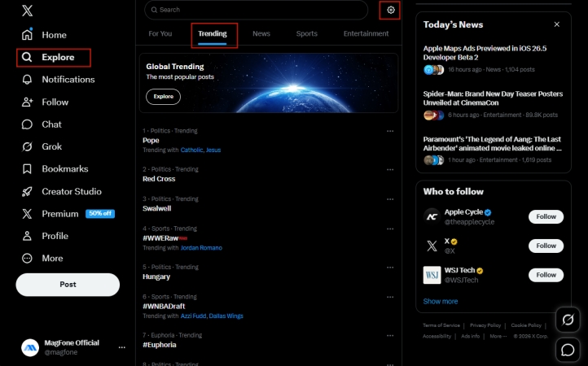
Task: Open Grok from the sidebar
Action: tap(42, 146)
